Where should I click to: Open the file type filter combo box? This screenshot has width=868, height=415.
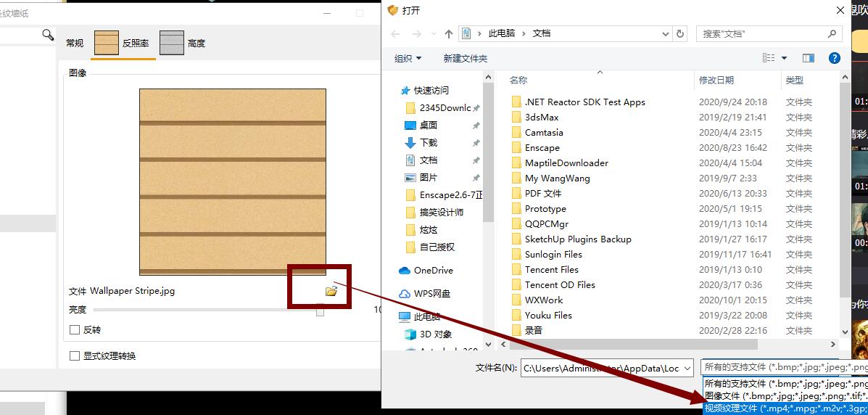point(784,368)
